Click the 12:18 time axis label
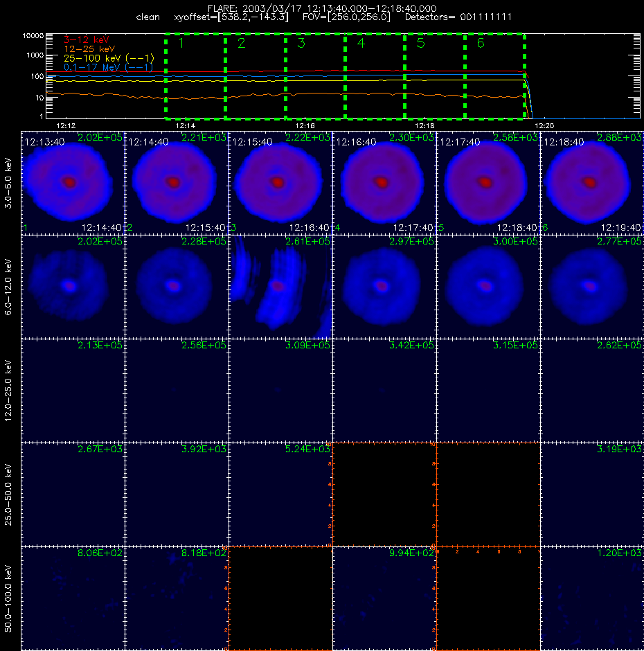This screenshot has height=651, width=644. [x=424, y=125]
